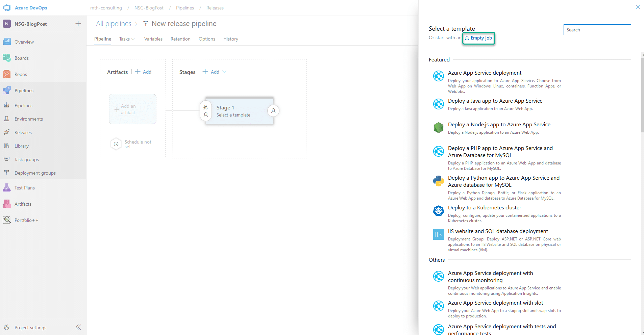Open Stage 1 post-deployment conditions icon
The width and height of the screenshot is (644, 335).
(273, 111)
